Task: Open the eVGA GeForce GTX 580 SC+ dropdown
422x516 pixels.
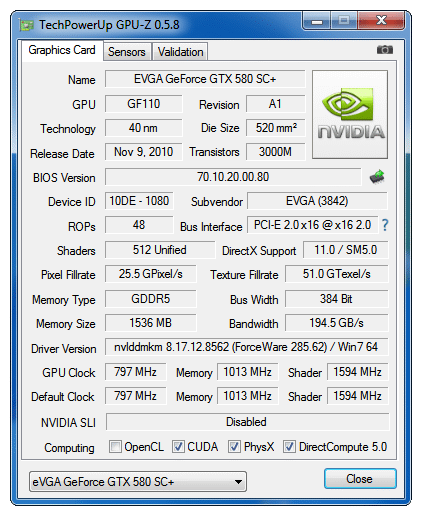Action: (x=138, y=481)
